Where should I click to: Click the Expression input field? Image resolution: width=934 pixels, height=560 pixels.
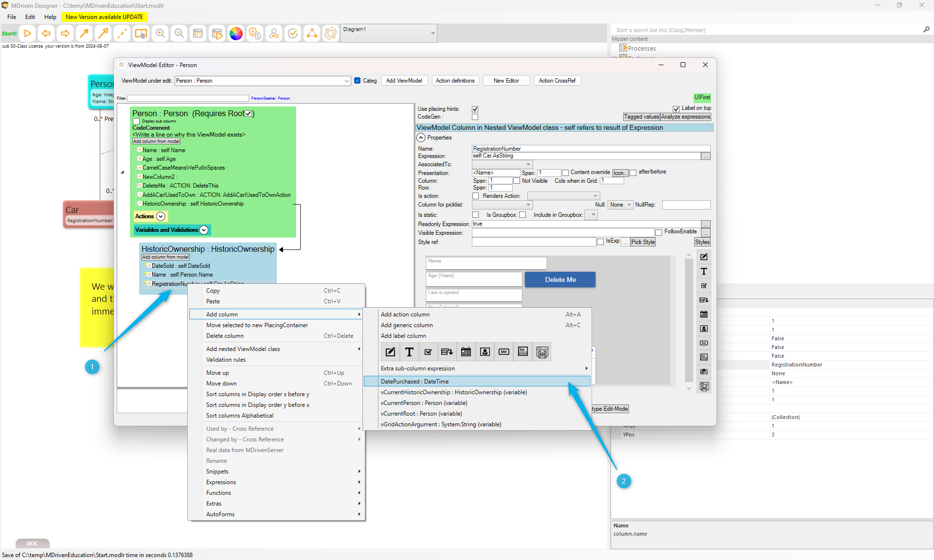585,156
